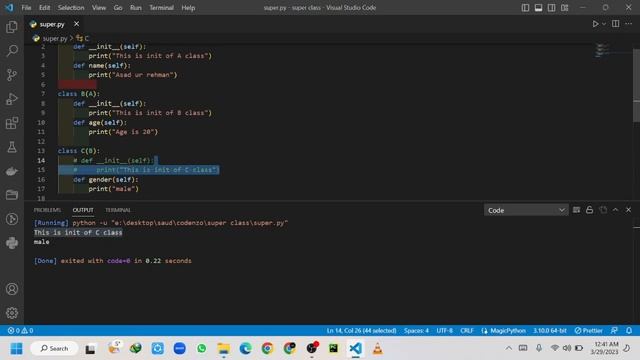This screenshot has height=360, width=640.
Task: Switch to the PROBLEMS panel tab
Action: click(x=47, y=210)
